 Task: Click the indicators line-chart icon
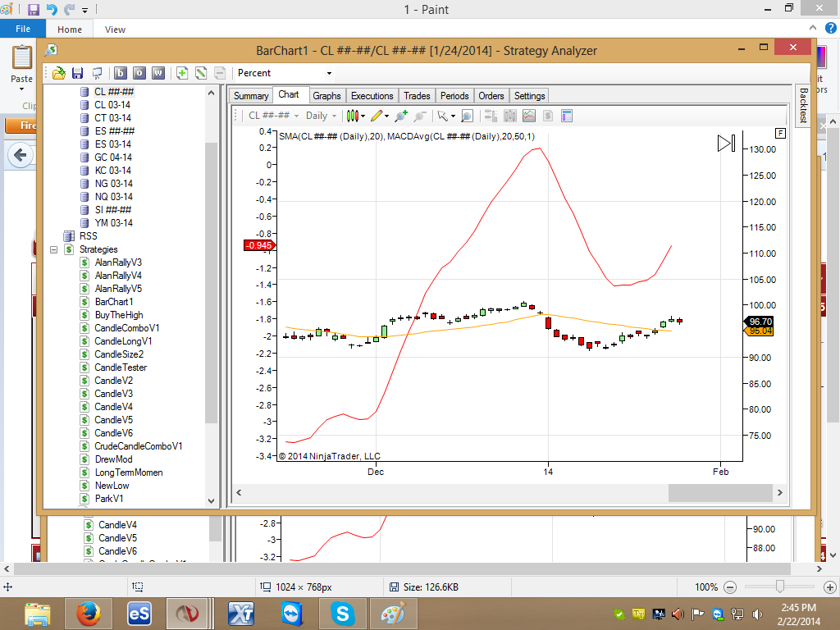(529, 116)
